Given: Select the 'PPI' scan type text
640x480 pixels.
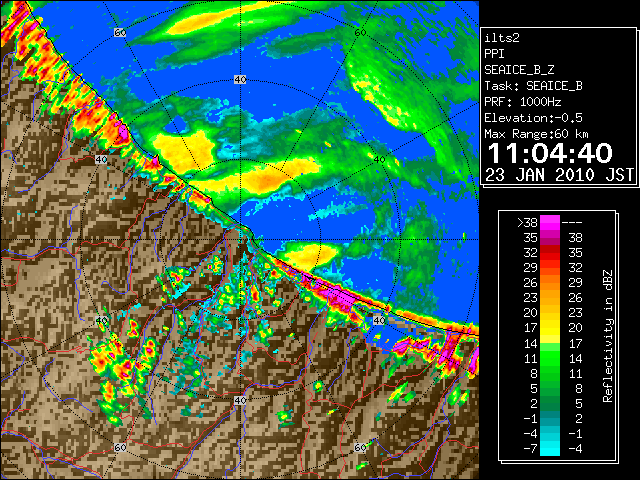Looking at the screenshot, I should (494, 54).
